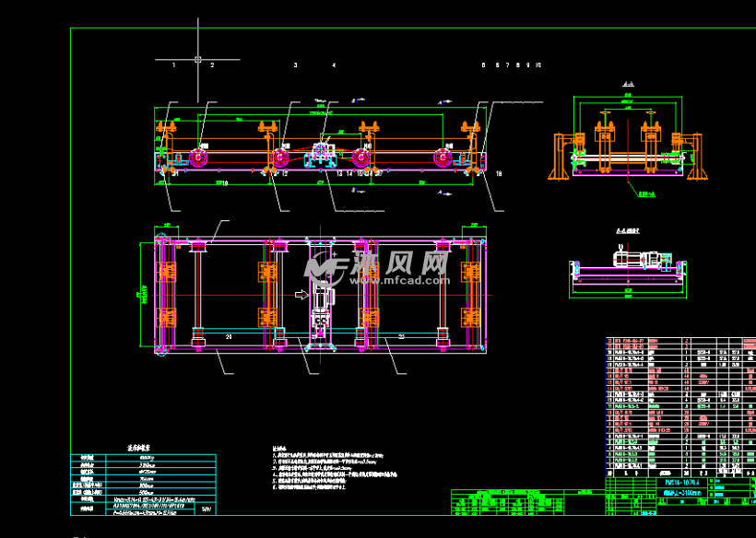
Task: Click the crosshair cursor pickbox
Action: click(x=198, y=59)
